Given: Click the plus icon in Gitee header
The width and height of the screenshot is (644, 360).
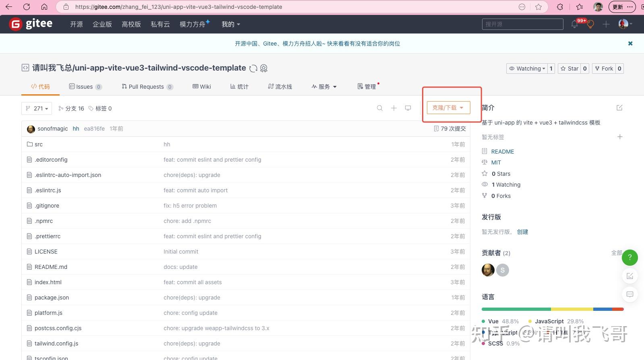Looking at the screenshot, I should [606, 24].
